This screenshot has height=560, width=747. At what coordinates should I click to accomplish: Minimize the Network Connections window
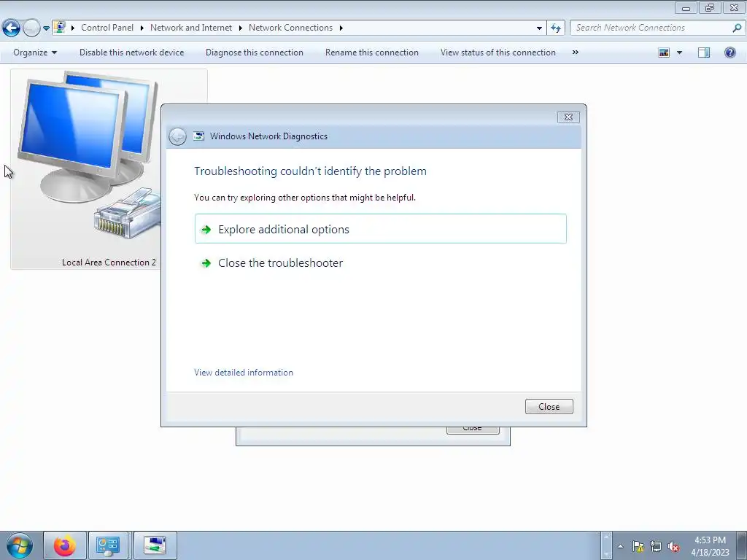point(686,7)
